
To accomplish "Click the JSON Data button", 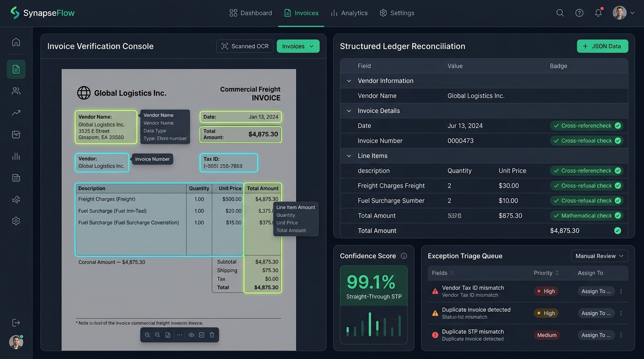I will [602, 46].
